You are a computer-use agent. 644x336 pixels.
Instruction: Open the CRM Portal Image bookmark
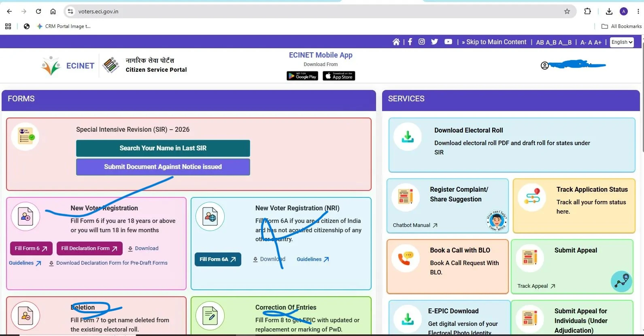(64, 26)
